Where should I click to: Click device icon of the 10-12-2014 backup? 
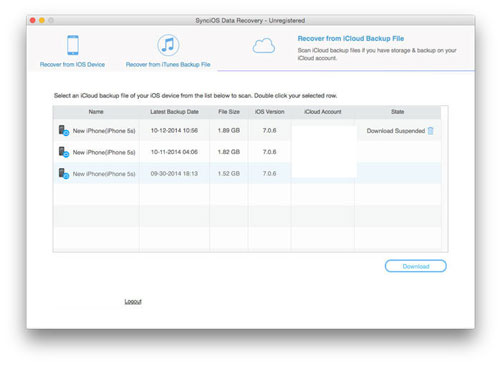(63, 130)
